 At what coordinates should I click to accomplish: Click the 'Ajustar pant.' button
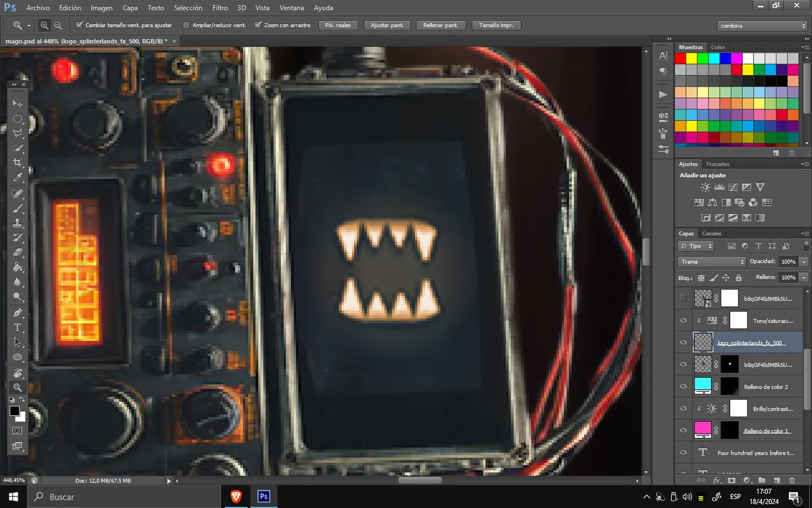tap(388, 25)
